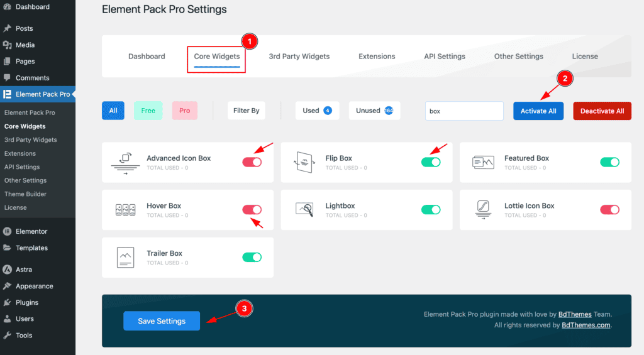Click the Templates folder icon
Screen dimensions: 644x355
pos(7,248)
